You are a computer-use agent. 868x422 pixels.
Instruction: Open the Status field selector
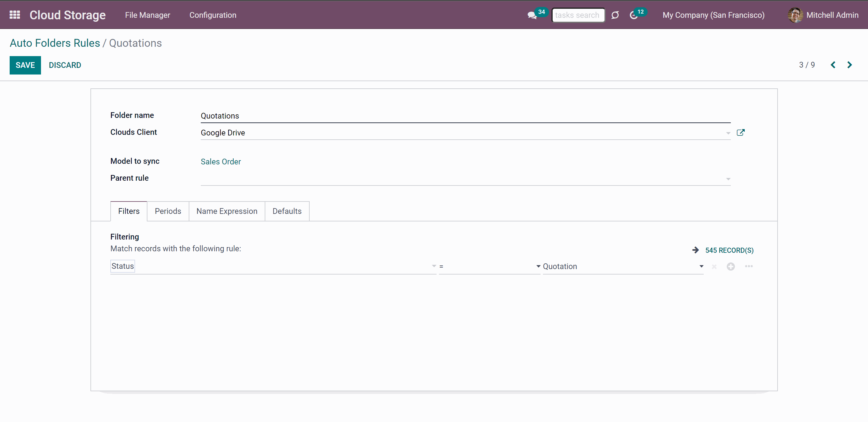273,266
